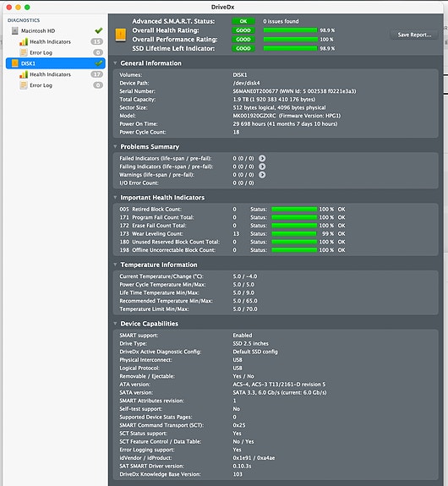Collapse the Temperature Information section

point(115,265)
